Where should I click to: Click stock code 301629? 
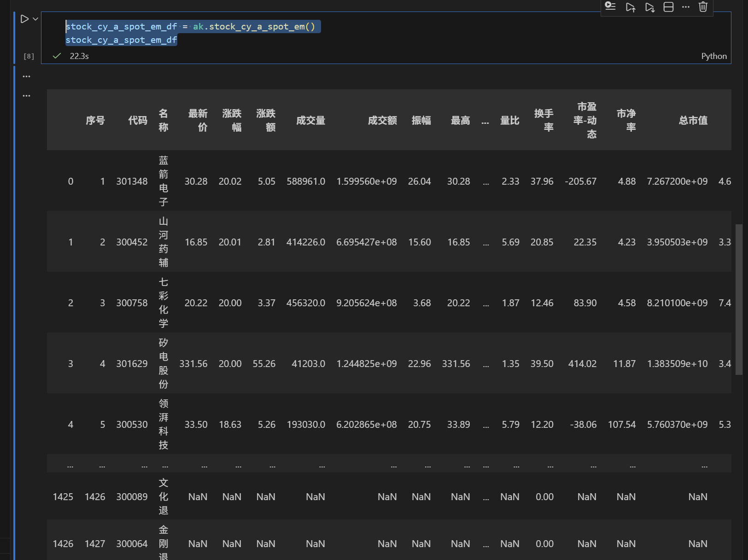click(x=132, y=364)
